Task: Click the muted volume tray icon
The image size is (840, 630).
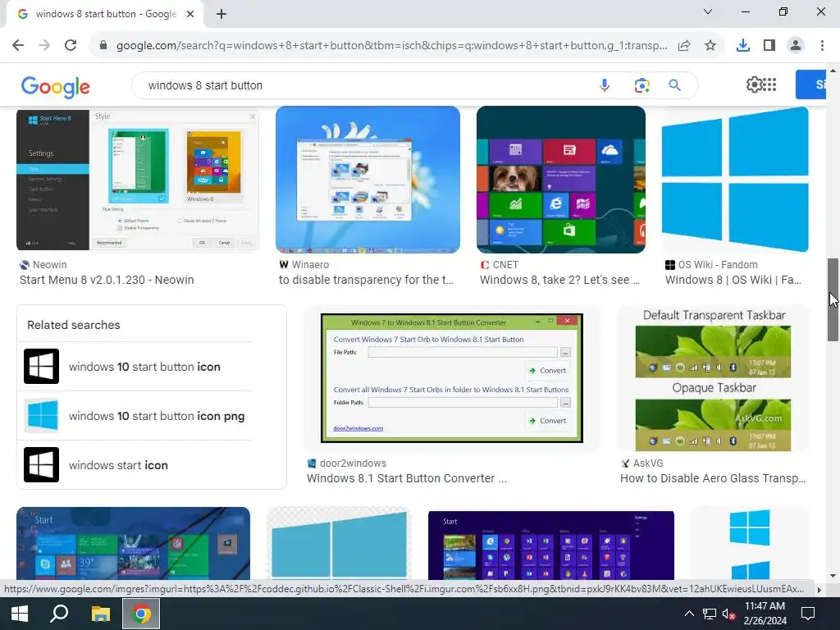Action: 728,614
